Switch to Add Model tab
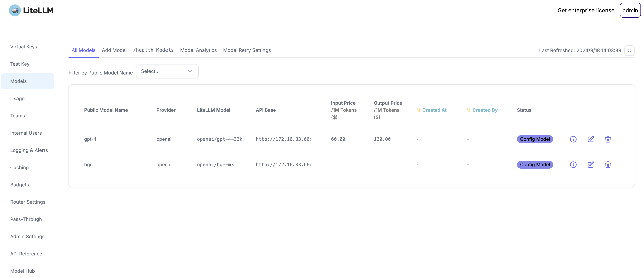 pos(114,50)
